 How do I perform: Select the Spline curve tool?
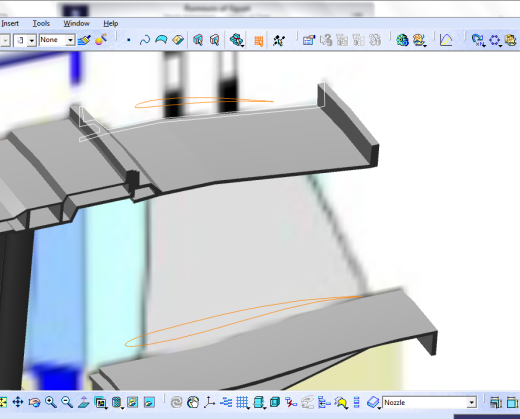click(x=145, y=40)
